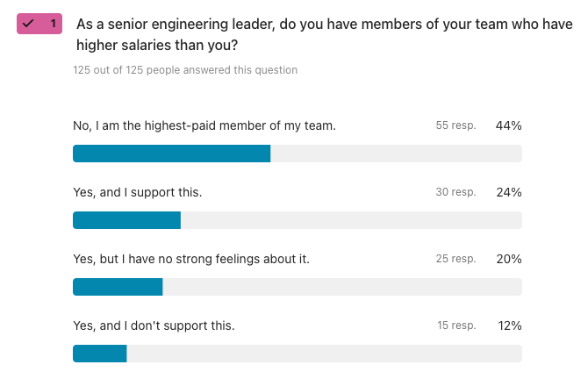Image resolution: width=588 pixels, height=379 pixels.
Task: Select 'Yes, but I have no strong feelings' answer
Action: (191, 259)
